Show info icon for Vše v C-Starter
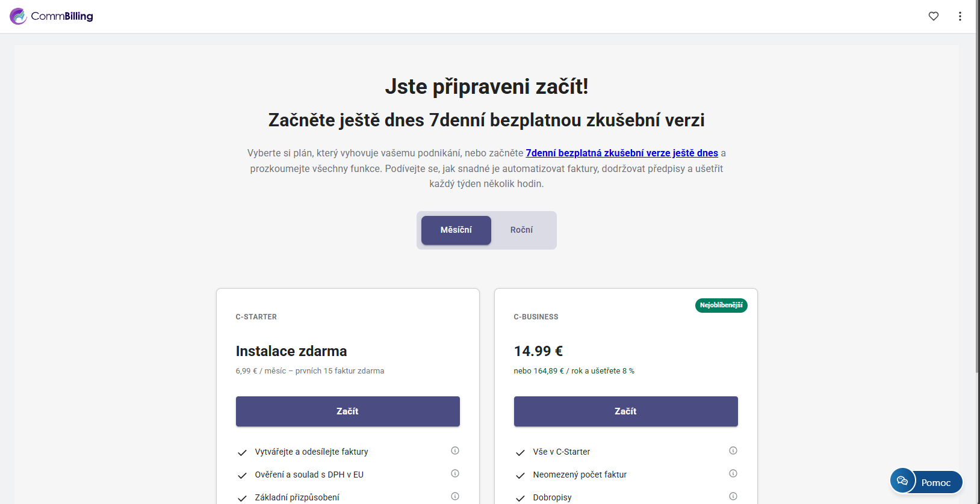 pyautogui.click(x=733, y=450)
